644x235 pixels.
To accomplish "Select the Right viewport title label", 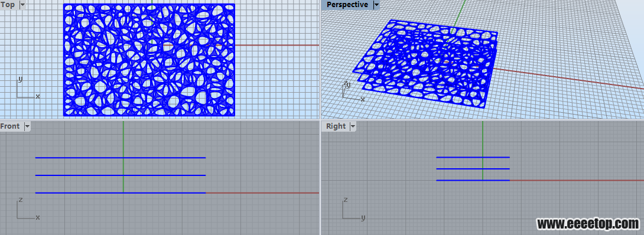I will (x=336, y=126).
